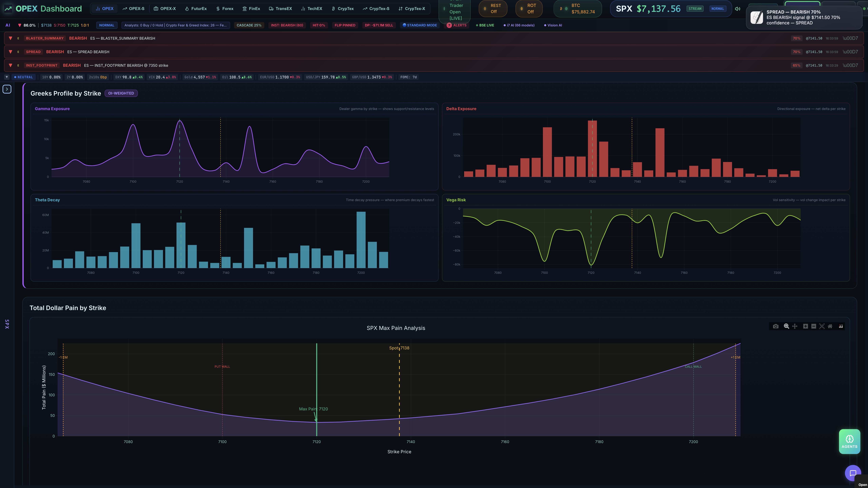Click the Zoom in plus icon
The image size is (868, 488).
point(805,326)
